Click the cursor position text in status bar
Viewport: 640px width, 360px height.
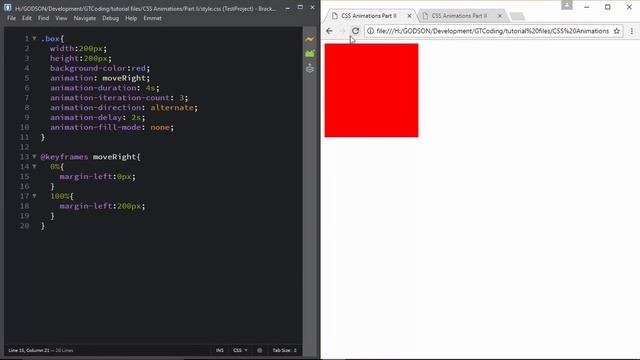point(29,350)
